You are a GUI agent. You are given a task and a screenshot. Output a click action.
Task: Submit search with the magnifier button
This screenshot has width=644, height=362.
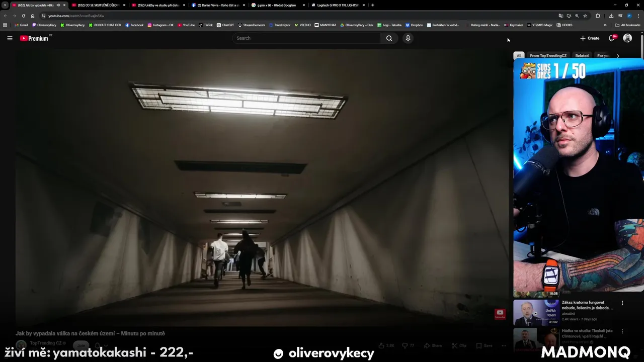pos(389,38)
